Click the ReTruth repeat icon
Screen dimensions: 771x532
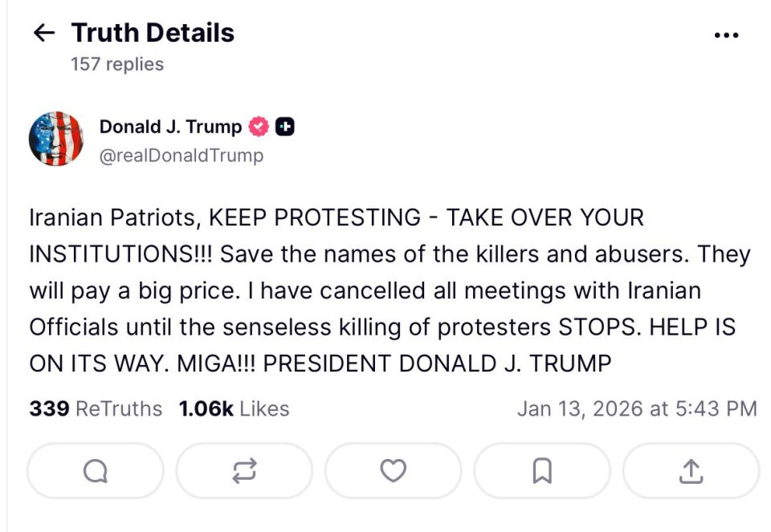click(243, 471)
